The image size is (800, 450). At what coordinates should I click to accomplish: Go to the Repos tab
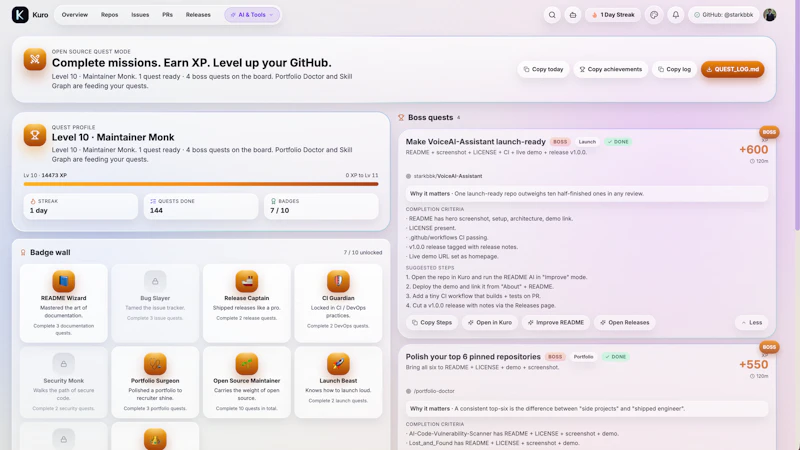[109, 15]
